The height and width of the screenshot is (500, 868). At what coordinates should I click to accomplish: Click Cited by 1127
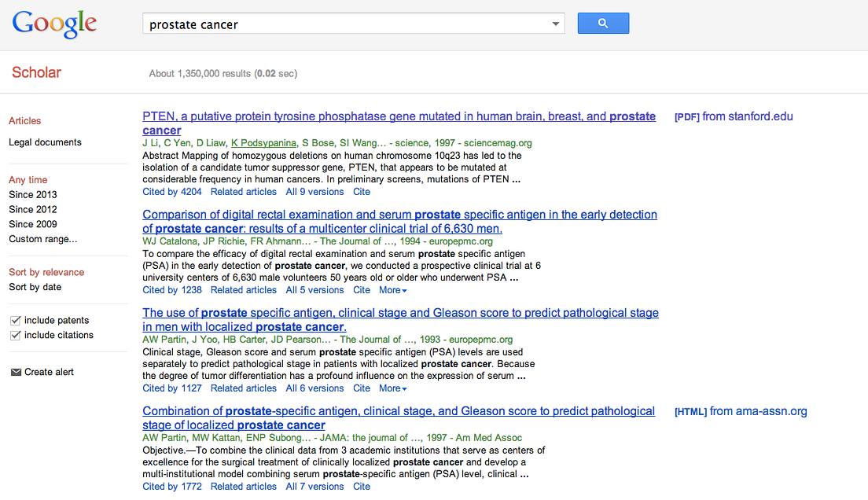[x=172, y=388]
